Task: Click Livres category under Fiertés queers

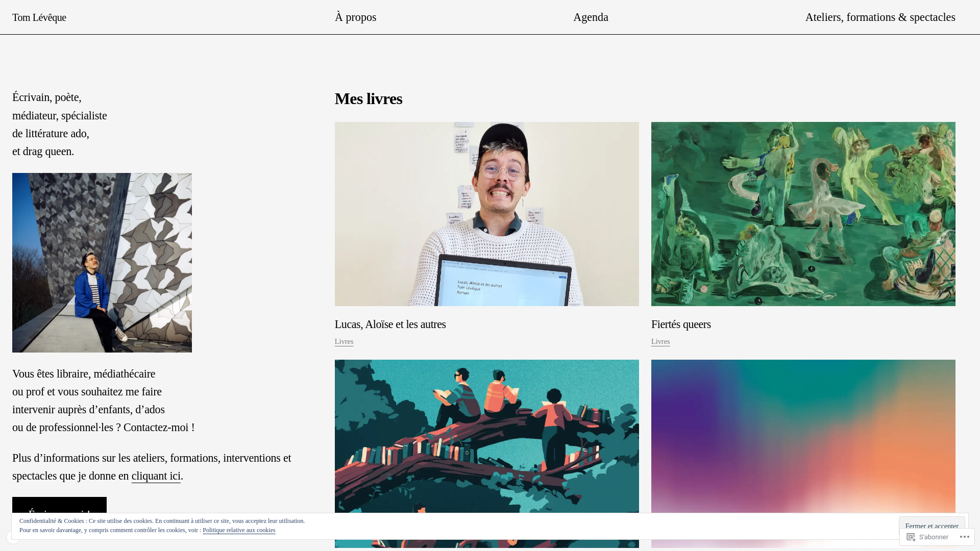Action: (x=660, y=342)
